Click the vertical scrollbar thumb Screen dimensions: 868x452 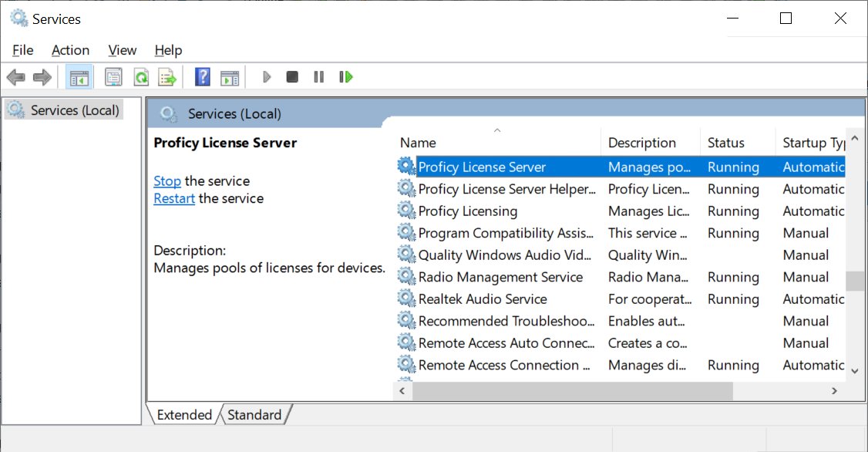coord(855,281)
